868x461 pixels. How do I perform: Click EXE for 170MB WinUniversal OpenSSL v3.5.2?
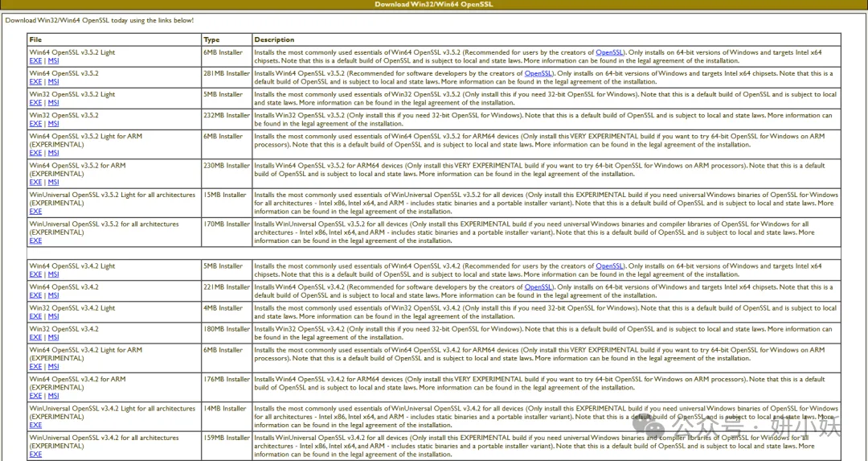point(35,241)
